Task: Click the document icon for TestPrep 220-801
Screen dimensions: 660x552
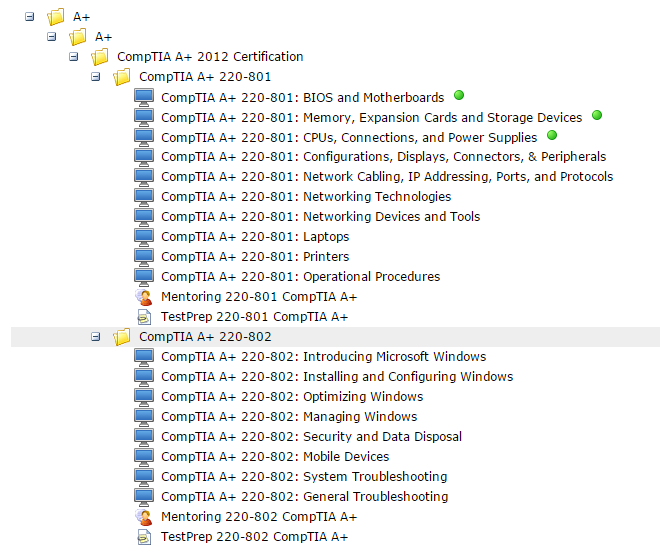Action: click(x=144, y=317)
